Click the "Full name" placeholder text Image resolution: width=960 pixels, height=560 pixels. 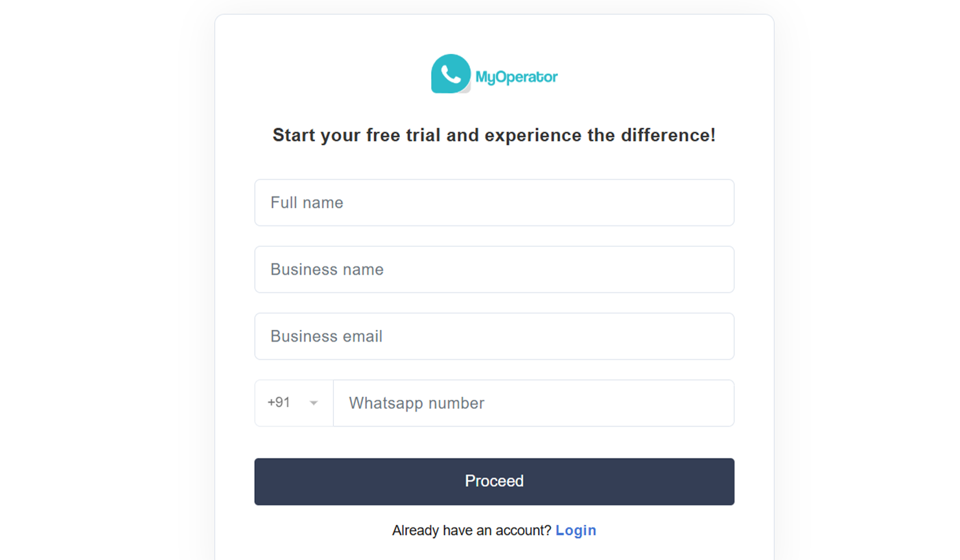[307, 203]
